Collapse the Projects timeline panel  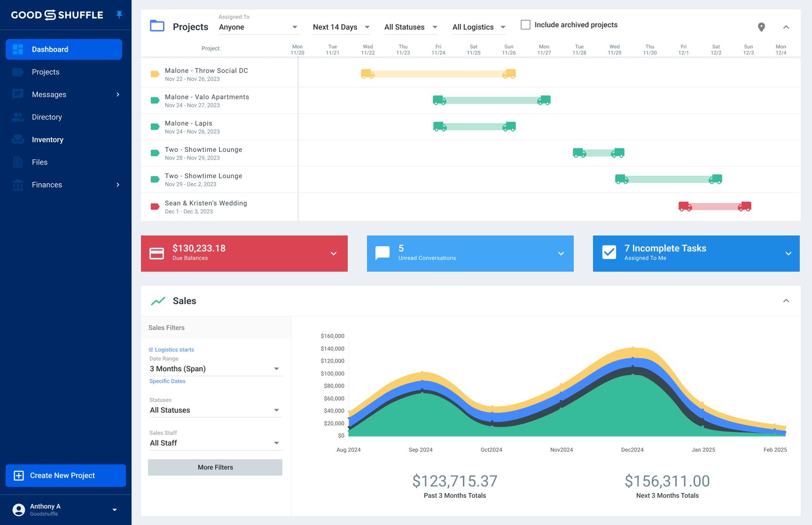click(x=786, y=27)
